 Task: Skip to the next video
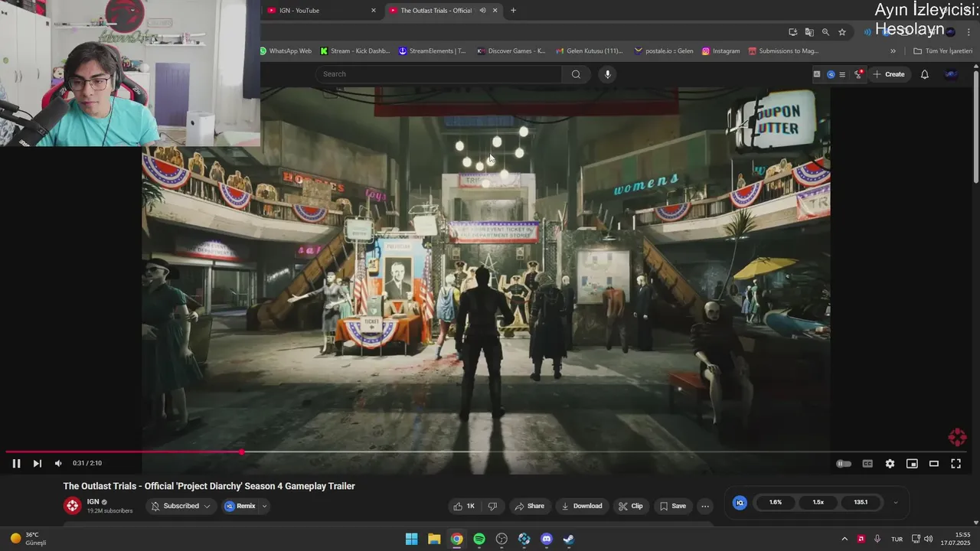pos(37,463)
